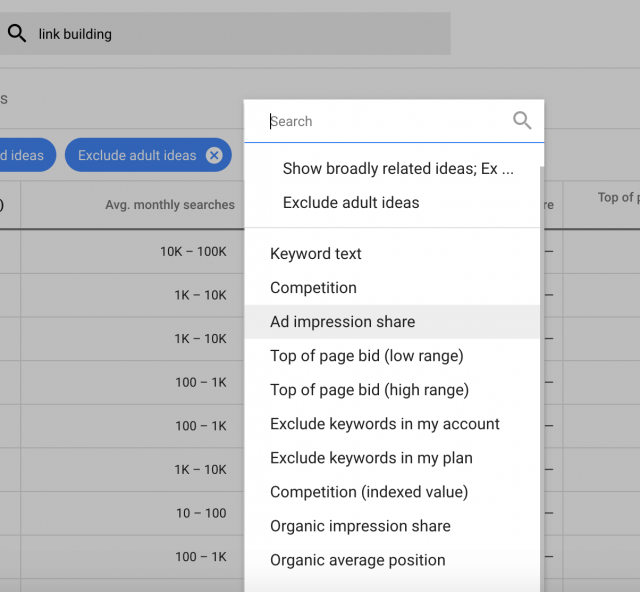640x592 pixels.
Task: Select Show broadly related ideas option
Action: [397, 169]
